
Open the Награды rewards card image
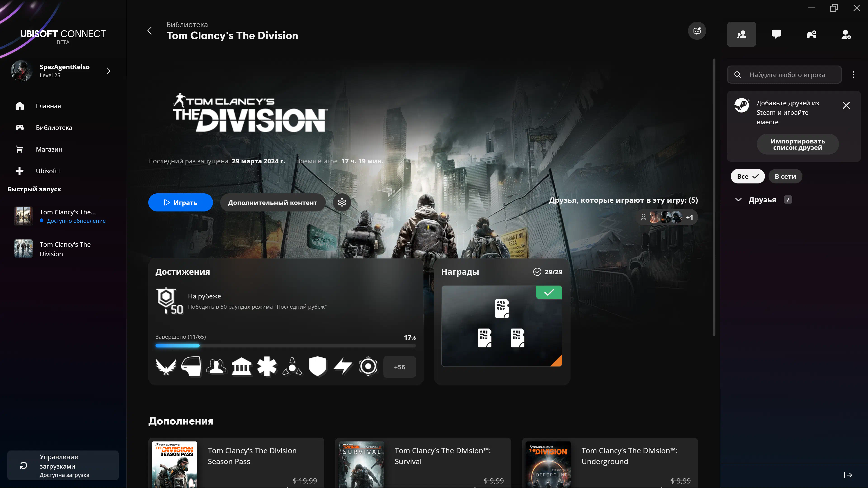[x=501, y=326]
